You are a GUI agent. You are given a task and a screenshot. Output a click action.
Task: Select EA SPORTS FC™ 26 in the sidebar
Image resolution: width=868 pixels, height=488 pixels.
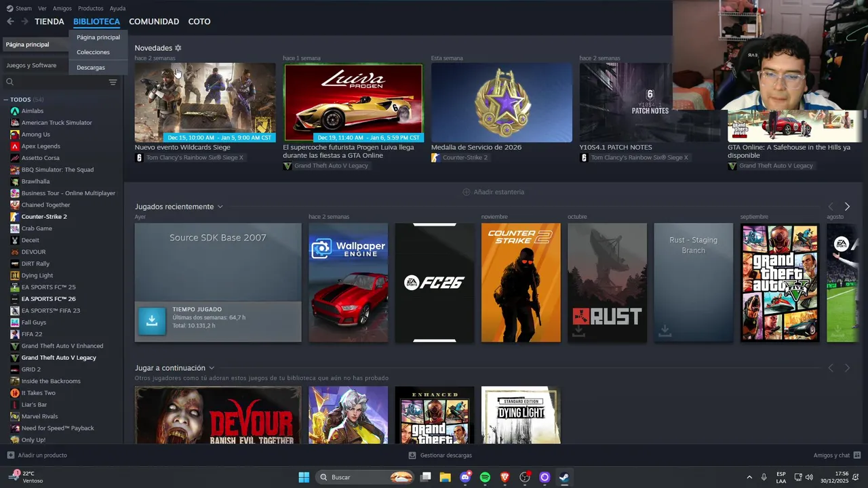[49, 299]
